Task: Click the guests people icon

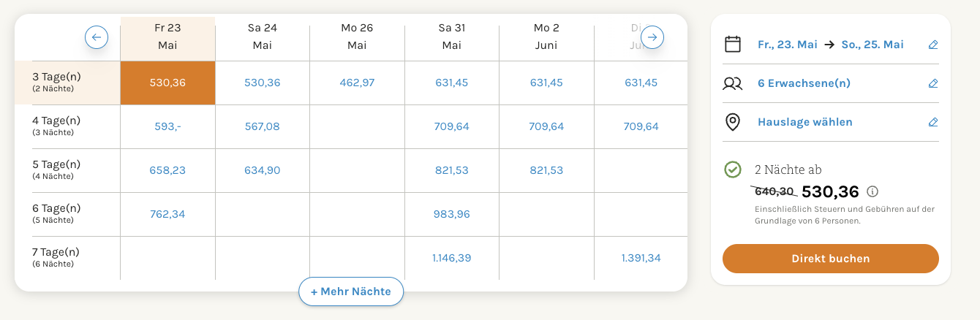Action: pos(733,83)
